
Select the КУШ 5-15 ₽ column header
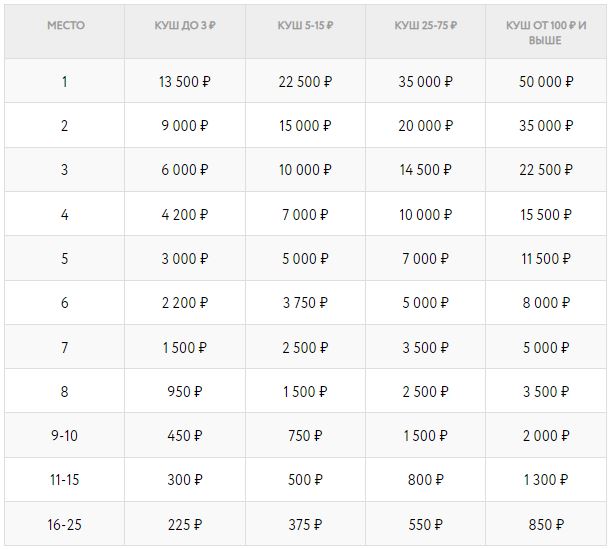click(x=305, y=24)
